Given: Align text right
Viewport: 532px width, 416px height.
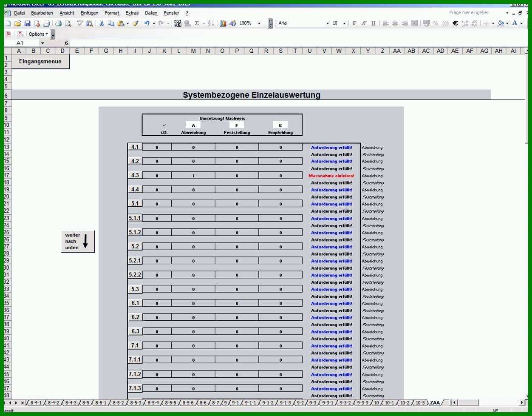Looking at the screenshot, I should pyautogui.click(x=405, y=23).
